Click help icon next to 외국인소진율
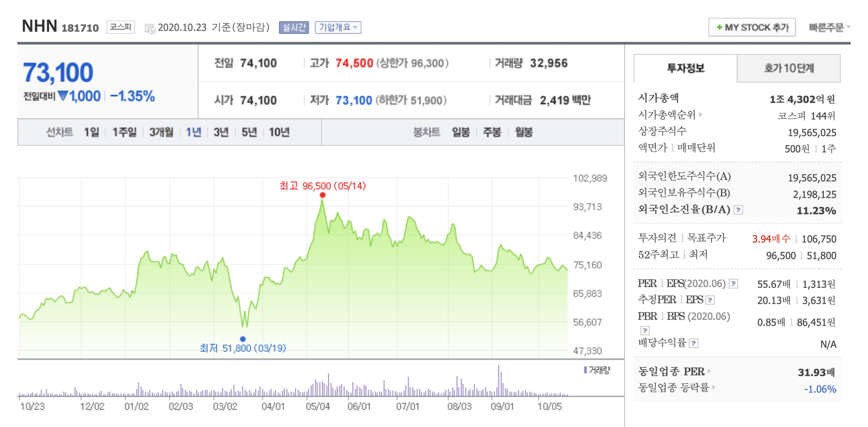 click(738, 210)
